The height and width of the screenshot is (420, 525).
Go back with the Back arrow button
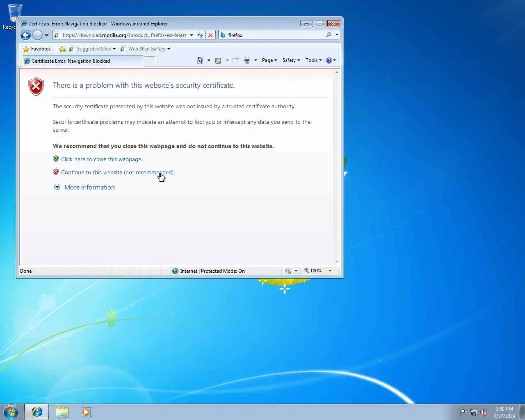coord(25,35)
